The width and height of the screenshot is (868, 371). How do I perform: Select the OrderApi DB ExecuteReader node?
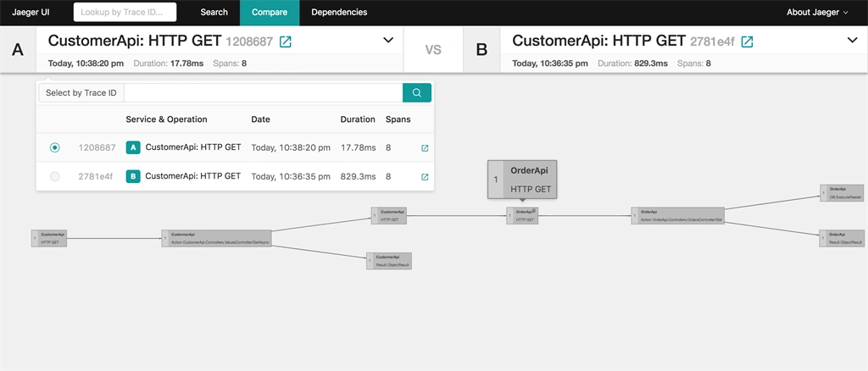pos(842,193)
